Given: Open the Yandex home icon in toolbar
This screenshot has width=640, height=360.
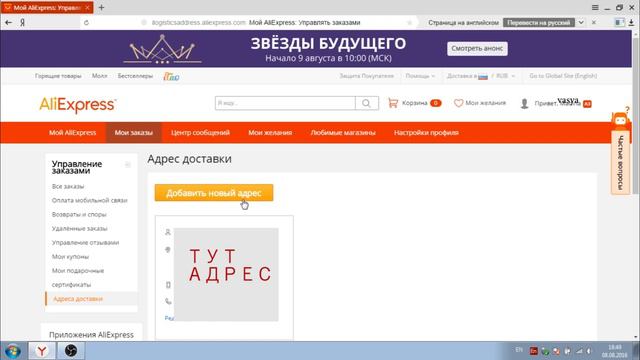Looking at the screenshot, I should coord(22,23).
